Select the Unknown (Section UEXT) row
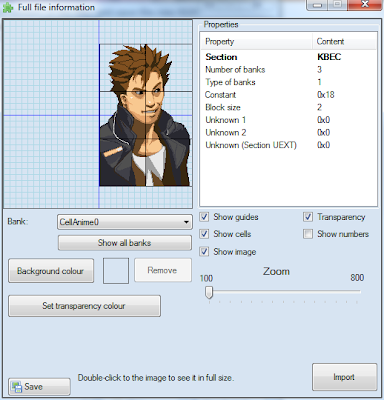The image size is (384, 400). 288,145
